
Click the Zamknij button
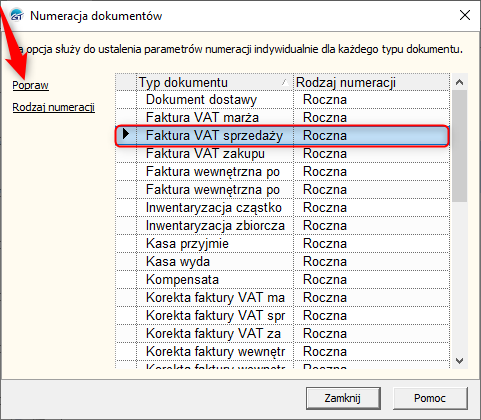point(343,398)
